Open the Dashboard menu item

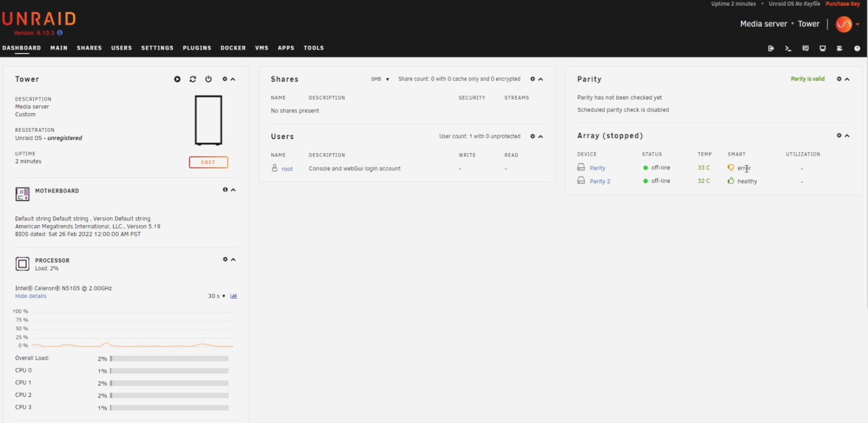(x=21, y=48)
